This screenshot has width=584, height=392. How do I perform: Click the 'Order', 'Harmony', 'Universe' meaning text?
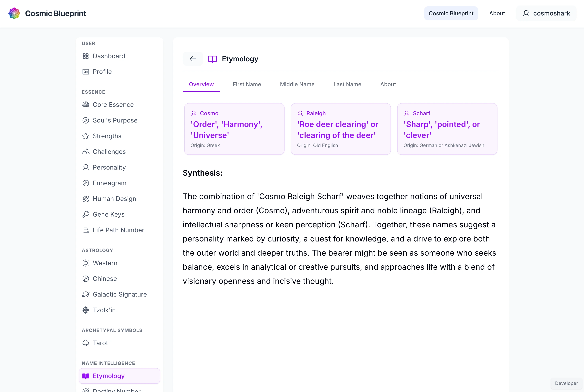click(226, 130)
